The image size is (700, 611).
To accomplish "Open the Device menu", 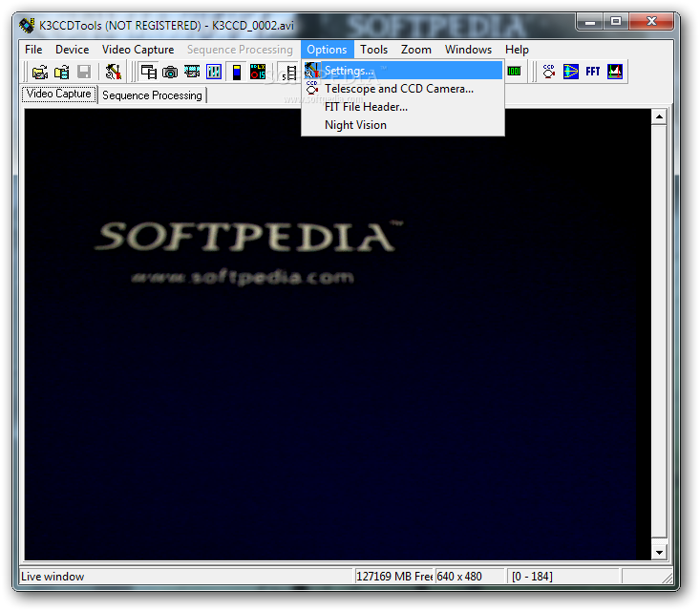I will click(x=72, y=50).
